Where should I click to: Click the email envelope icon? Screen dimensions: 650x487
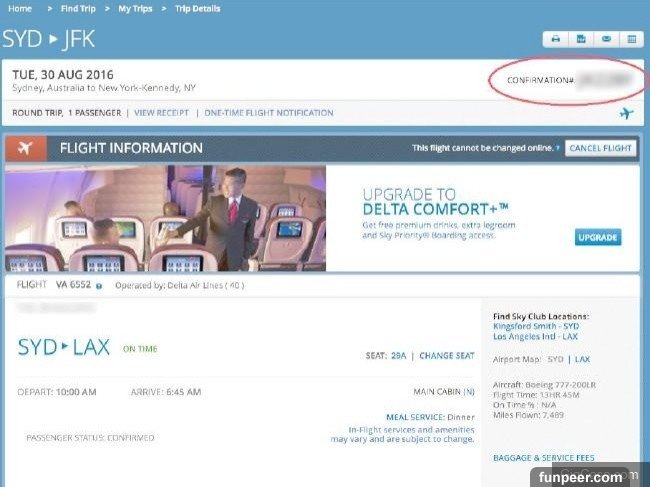(605, 39)
